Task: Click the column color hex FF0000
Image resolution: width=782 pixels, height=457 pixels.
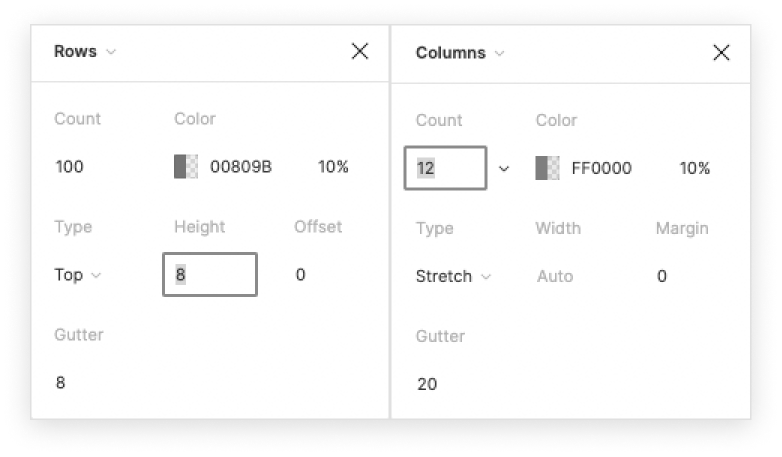Action: click(601, 168)
